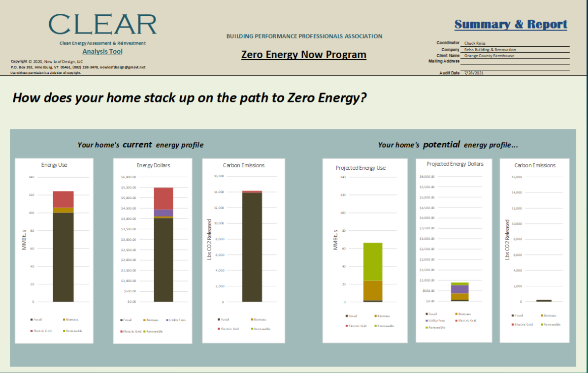Open the Summary & Report link
588x373 pixels.
[x=511, y=24]
